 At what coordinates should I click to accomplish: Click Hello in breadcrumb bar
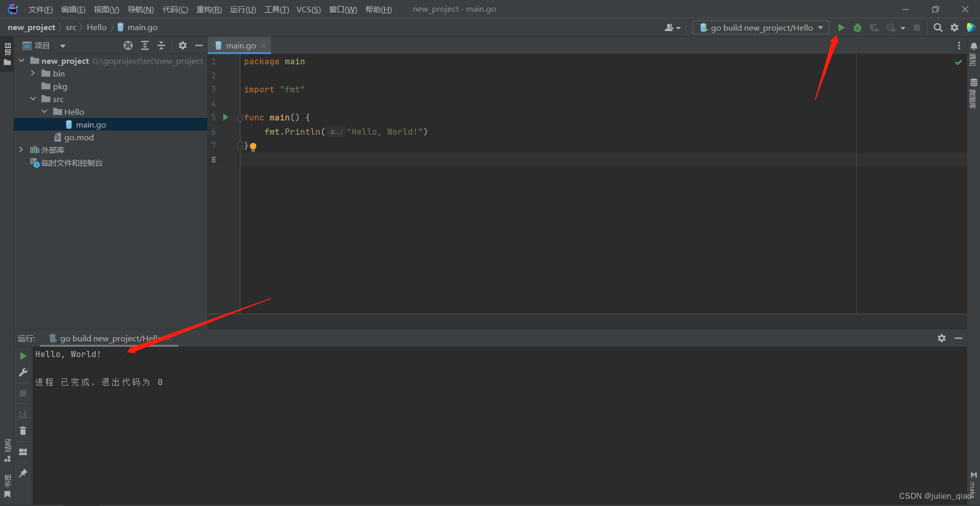96,28
